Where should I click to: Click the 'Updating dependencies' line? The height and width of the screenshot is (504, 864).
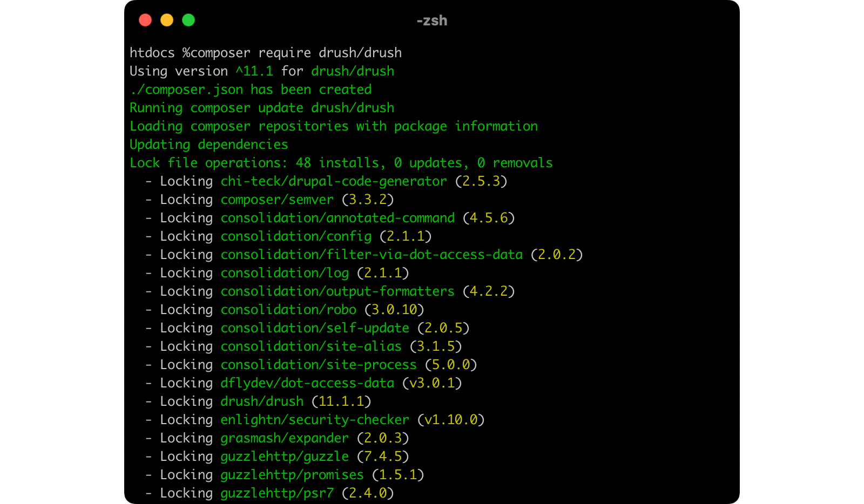[x=209, y=145]
